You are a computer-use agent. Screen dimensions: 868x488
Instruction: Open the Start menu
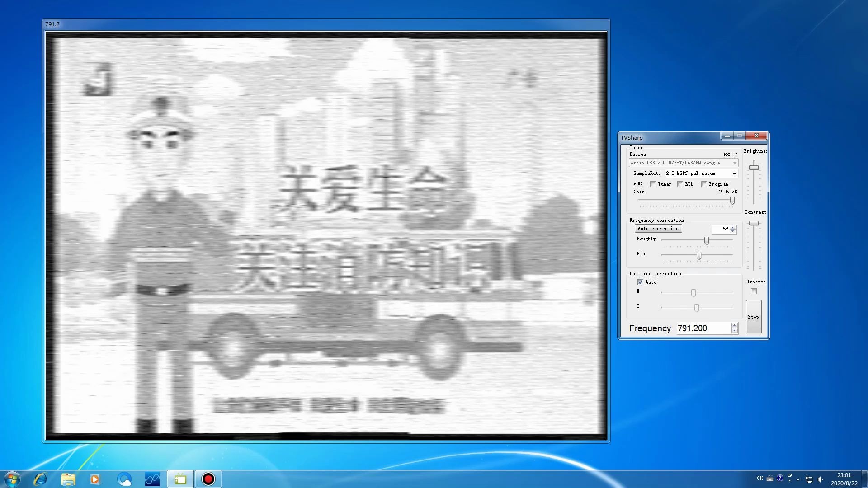pos(11,479)
